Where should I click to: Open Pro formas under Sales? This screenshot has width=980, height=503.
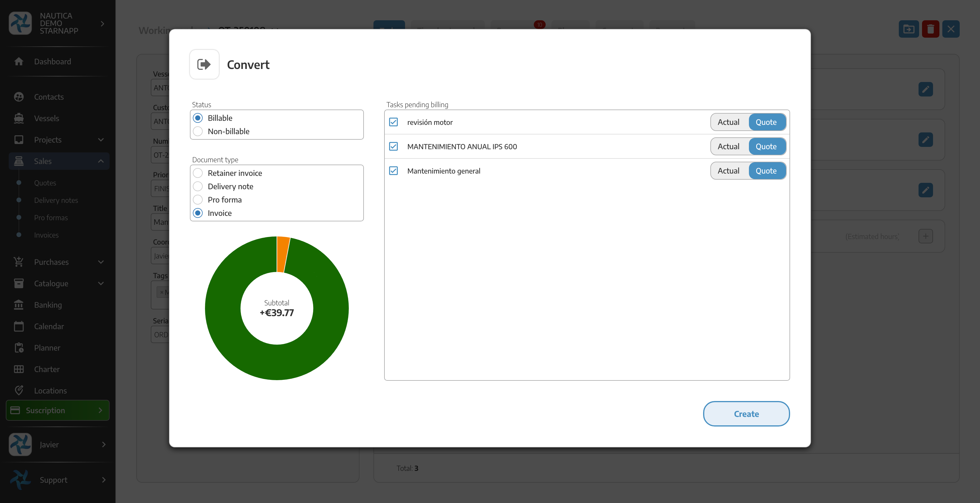tap(51, 218)
